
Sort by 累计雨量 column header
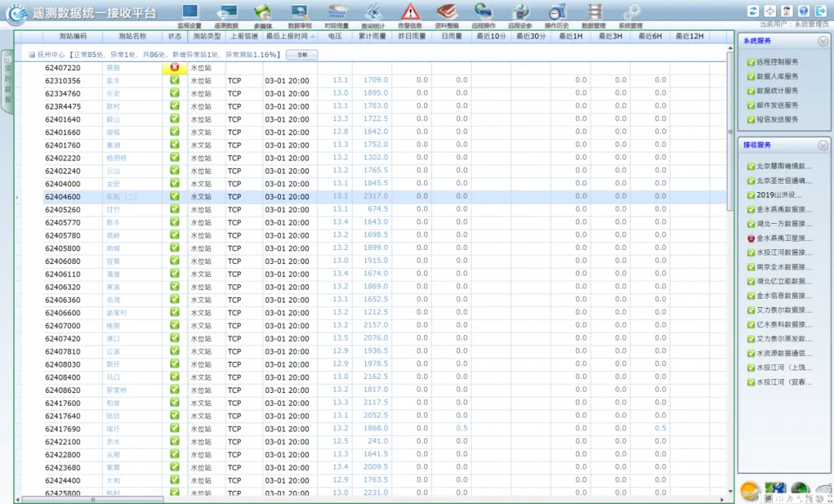click(x=372, y=36)
